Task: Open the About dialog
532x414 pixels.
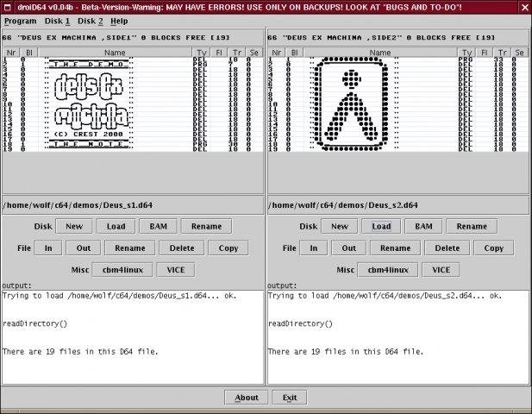Action: pos(247,398)
